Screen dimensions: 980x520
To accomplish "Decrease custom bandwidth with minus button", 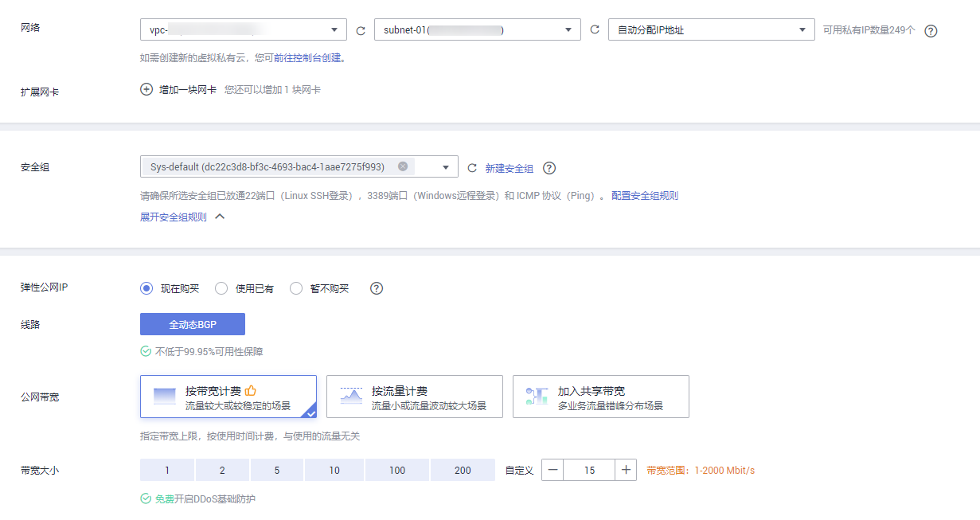I will (x=552, y=470).
